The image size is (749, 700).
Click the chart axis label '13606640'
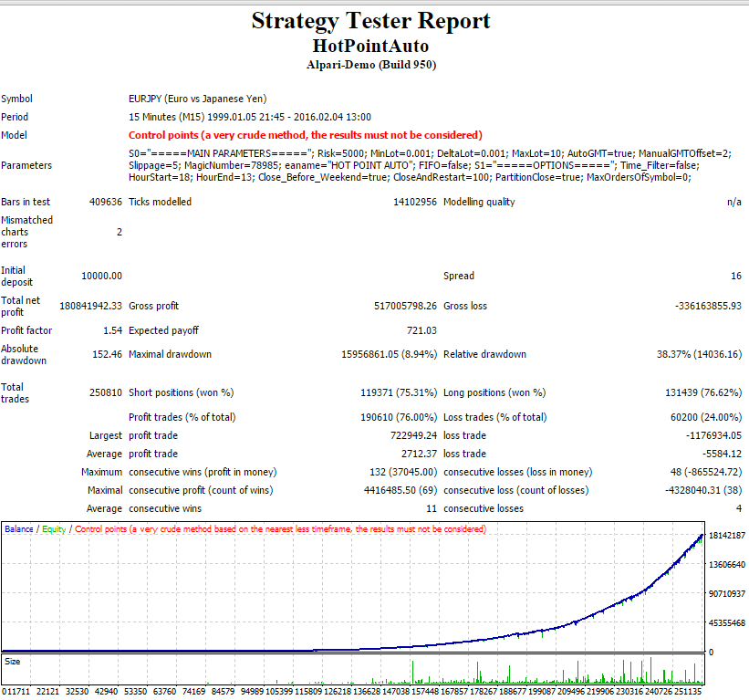click(726, 565)
